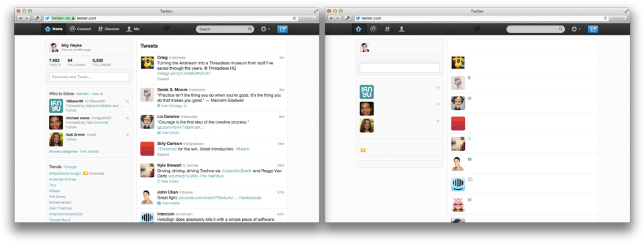Click the wrench toolbar icon in left window

[x=38, y=18]
